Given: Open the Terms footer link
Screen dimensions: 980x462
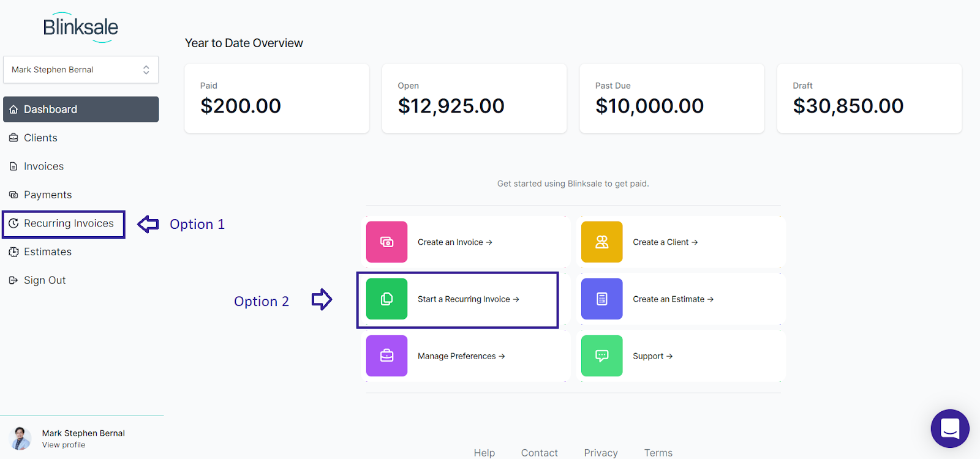Looking at the screenshot, I should pyautogui.click(x=658, y=453).
